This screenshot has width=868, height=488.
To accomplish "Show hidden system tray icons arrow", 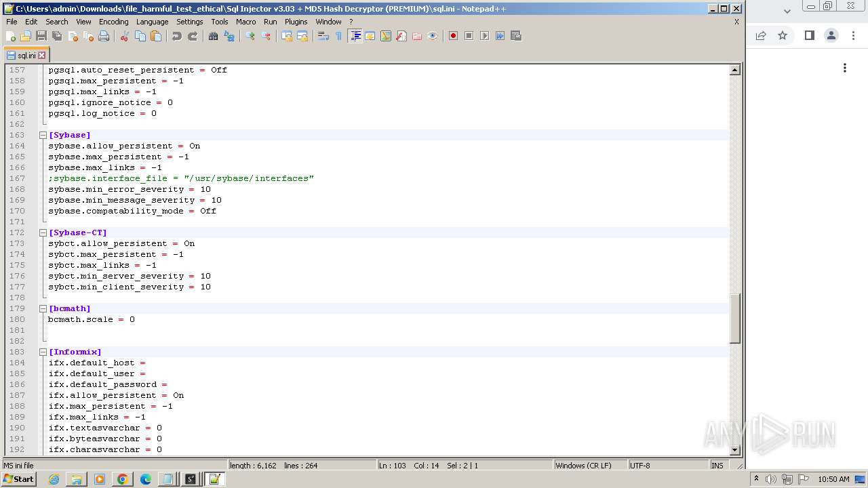I will (x=756, y=479).
